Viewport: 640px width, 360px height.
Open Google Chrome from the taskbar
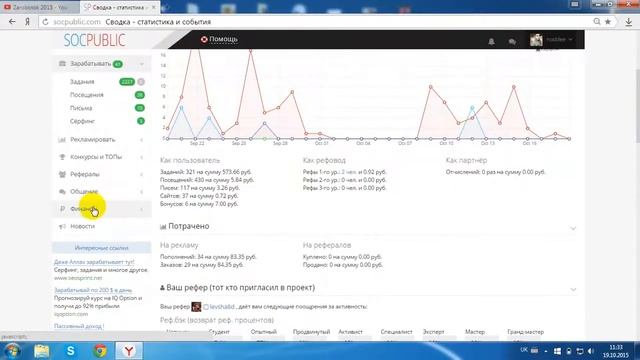pyautogui.click(x=100, y=351)
